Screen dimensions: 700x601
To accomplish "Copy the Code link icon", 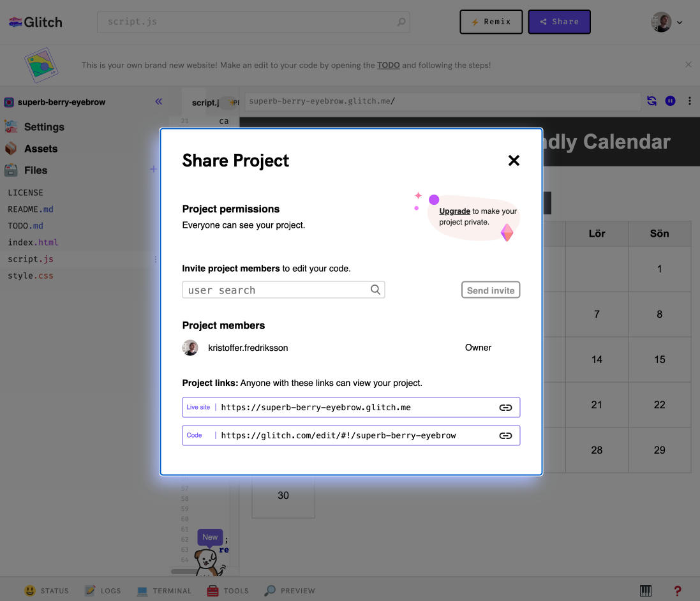I will 505,435.
